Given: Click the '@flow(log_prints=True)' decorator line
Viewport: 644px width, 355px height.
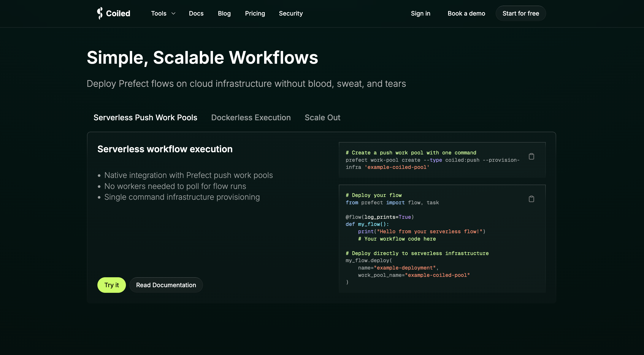Looking at the screenshot, I should [x=379, y=217].
